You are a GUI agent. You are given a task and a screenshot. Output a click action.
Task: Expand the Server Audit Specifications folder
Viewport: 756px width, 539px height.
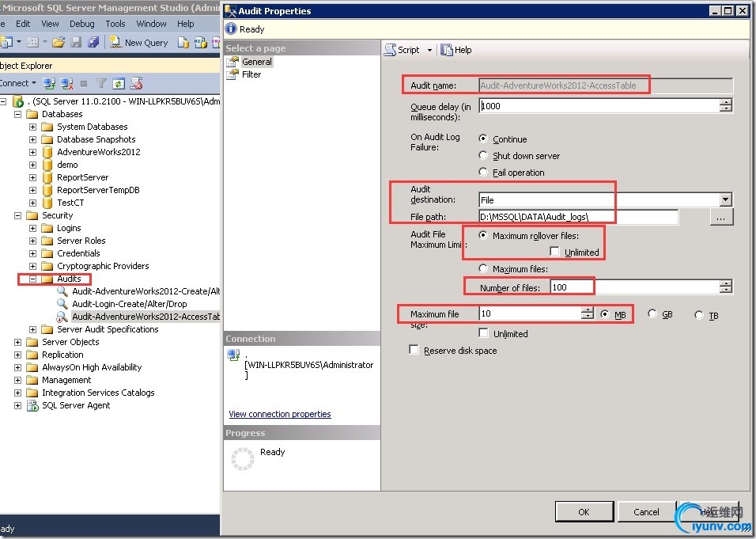click(x=32, y=329)
